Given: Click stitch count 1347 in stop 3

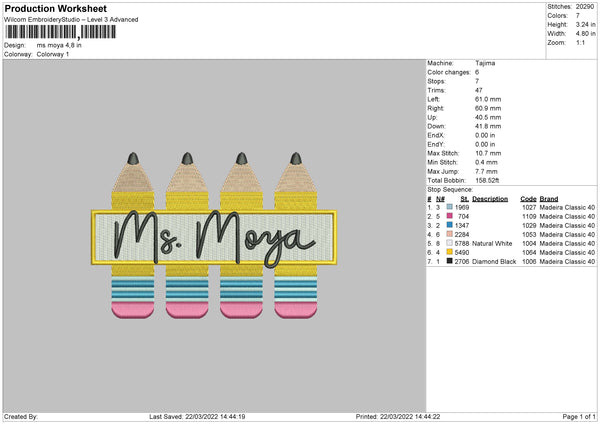Looking at the screenshot, I should point(462,225).
